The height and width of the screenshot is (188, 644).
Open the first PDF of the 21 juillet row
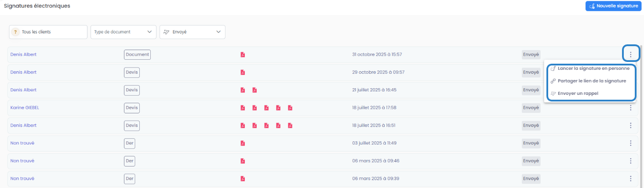point(243,90)
